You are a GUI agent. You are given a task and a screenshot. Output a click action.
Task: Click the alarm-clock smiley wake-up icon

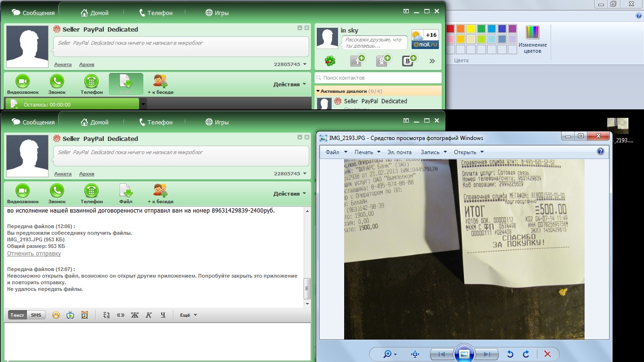[x=84, y=315]
